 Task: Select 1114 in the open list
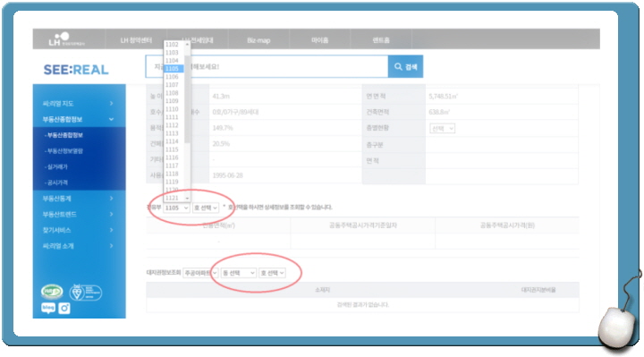(174, 141)
